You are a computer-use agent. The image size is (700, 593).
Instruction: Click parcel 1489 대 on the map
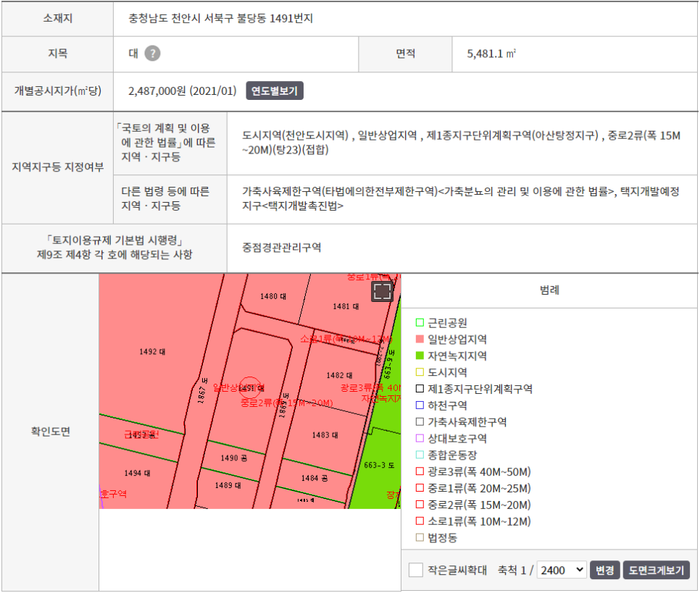(x=228, y=485)
